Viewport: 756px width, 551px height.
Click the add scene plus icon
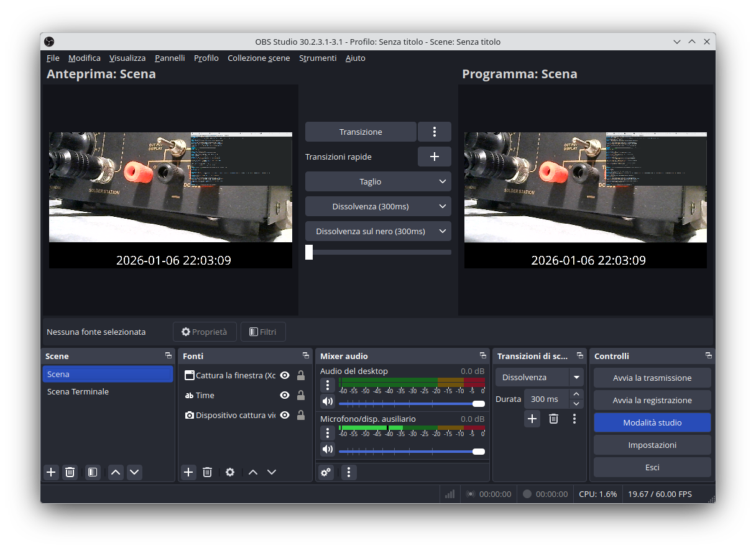tap(51, 472)
